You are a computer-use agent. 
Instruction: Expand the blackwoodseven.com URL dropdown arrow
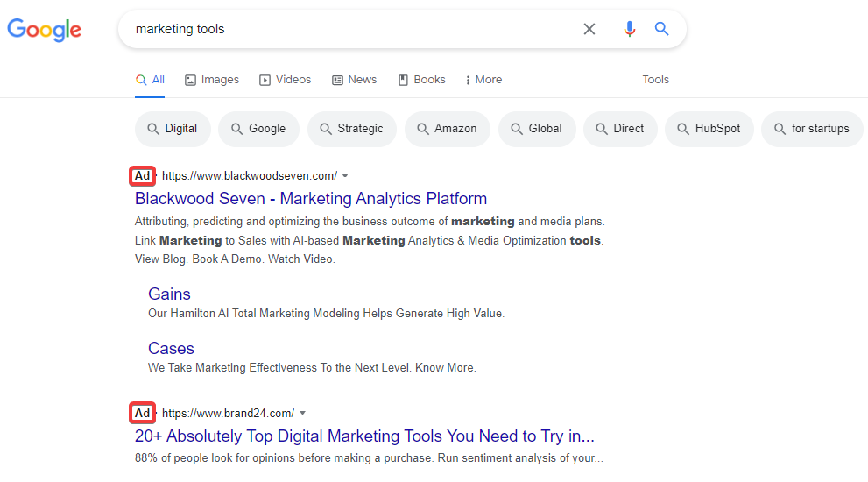coord(345,175)
